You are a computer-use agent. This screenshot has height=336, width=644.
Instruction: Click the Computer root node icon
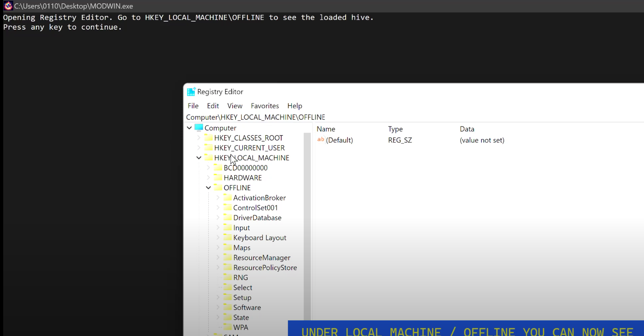point(198,128)
